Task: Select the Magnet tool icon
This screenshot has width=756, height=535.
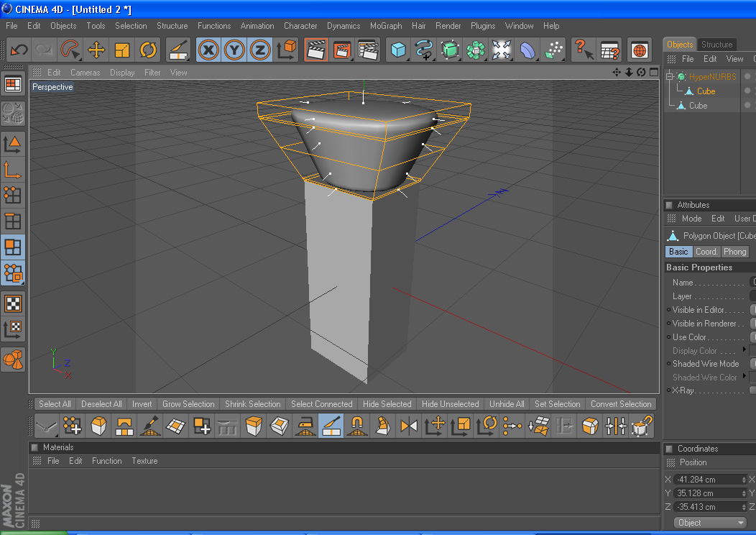Action: [356, 426]
